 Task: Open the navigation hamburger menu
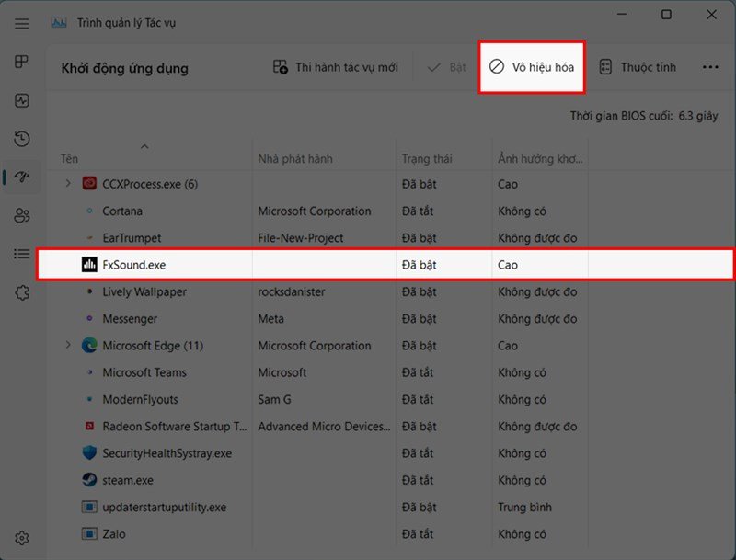[x=21, y=23]
